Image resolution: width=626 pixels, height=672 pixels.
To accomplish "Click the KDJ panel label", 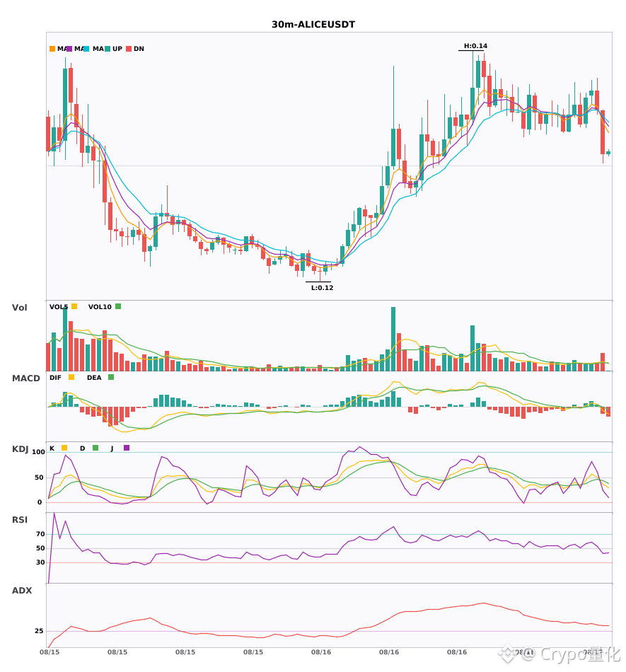I will [x=20, y=449].
